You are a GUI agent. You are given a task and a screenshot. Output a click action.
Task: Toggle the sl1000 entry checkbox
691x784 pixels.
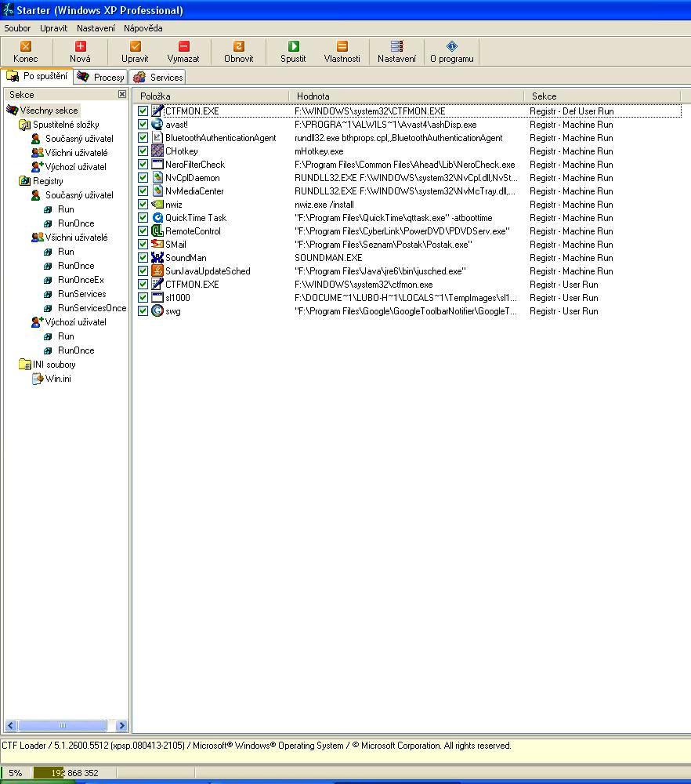(143, 297)
